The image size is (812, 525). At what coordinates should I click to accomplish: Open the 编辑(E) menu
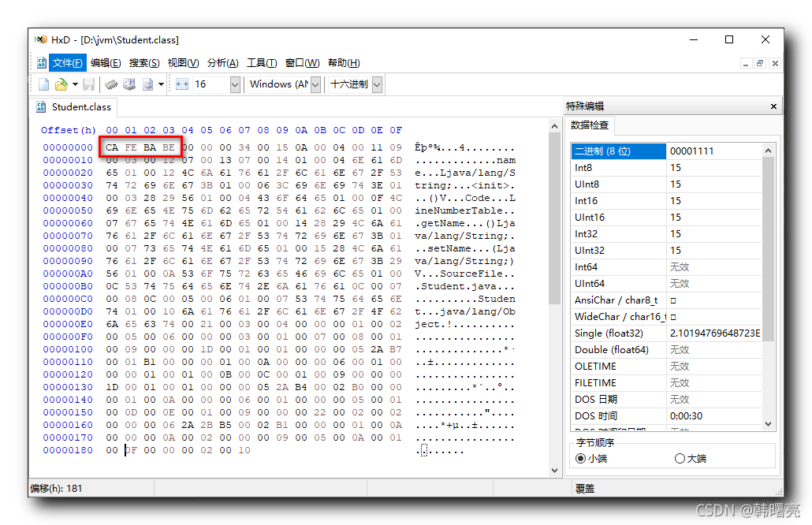coord(106,63)
